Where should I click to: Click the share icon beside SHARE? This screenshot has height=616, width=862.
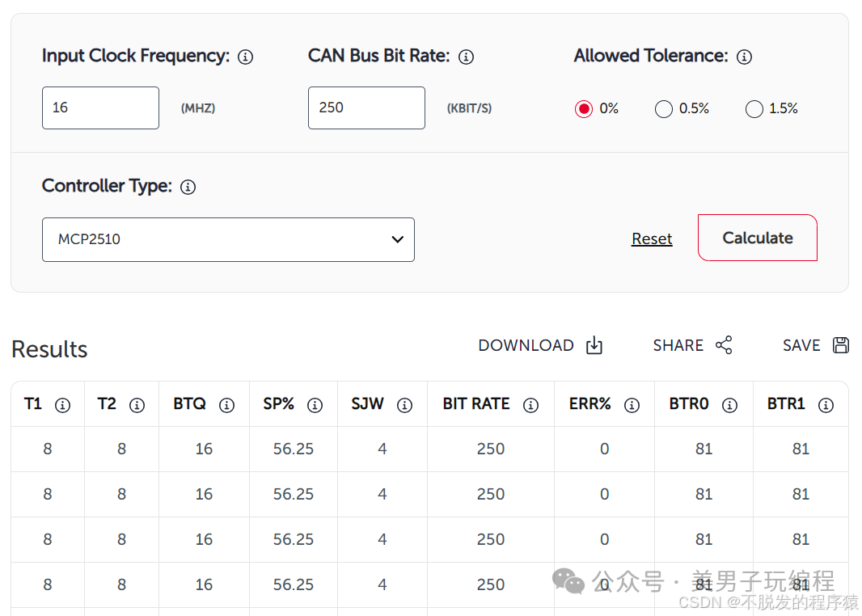[724, 345]
